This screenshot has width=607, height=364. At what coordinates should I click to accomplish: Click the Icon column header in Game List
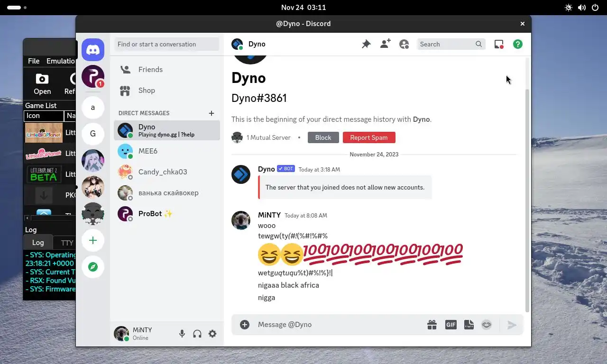(44, 116)
